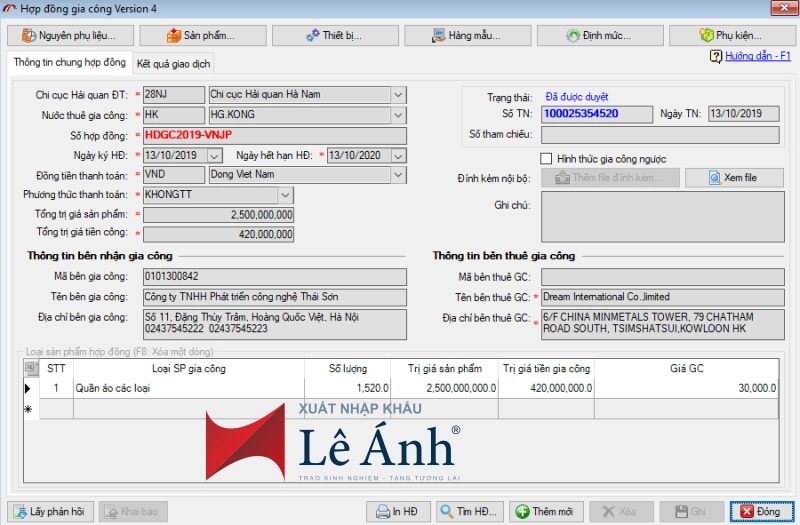Click Xem file attachment viewer button
The image size is (800, 525).
click(x=747, y=178)
